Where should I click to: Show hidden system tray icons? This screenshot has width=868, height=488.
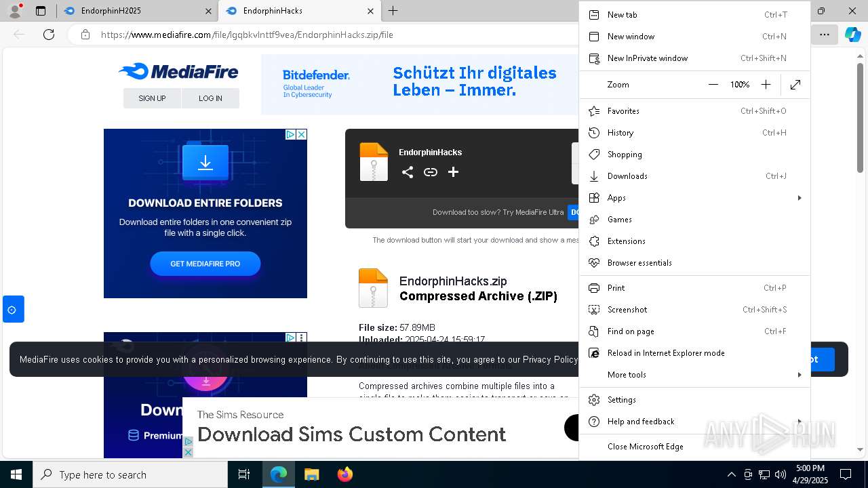pyautogui.click(x=731, y=474)
